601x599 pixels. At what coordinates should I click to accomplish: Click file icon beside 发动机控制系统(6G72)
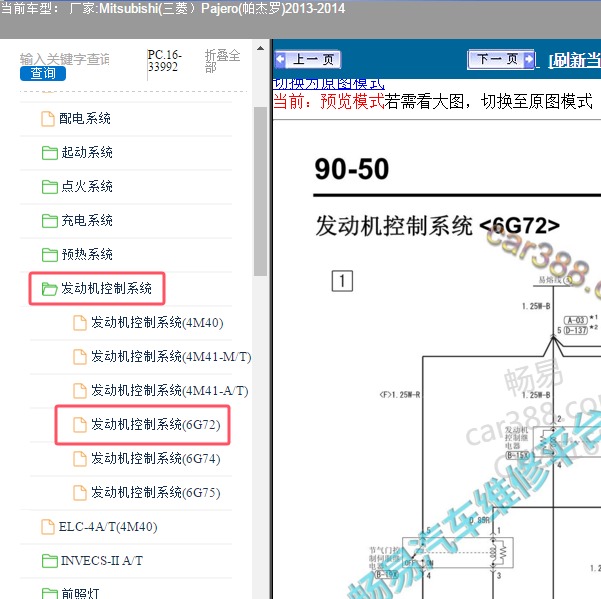80,425
